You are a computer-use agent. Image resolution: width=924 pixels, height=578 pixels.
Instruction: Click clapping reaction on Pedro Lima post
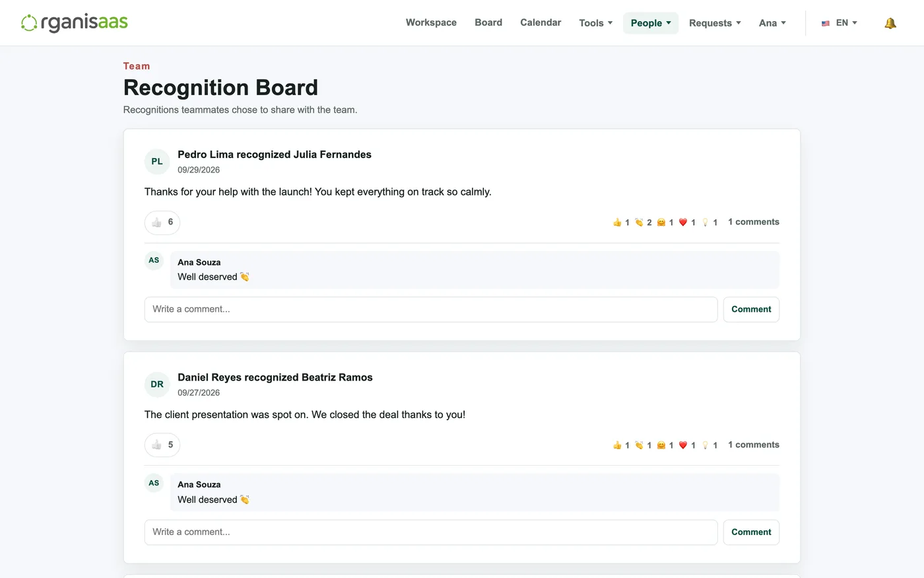643,223
